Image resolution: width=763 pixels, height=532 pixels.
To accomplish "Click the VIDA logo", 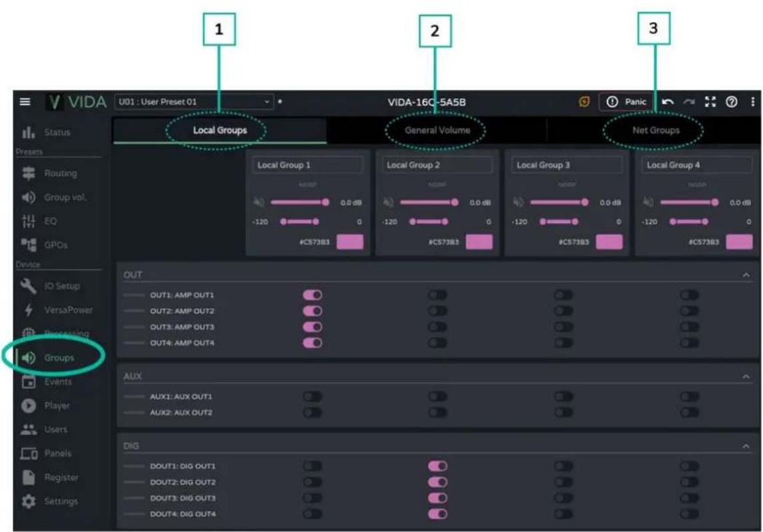I will tap(77, 102).
